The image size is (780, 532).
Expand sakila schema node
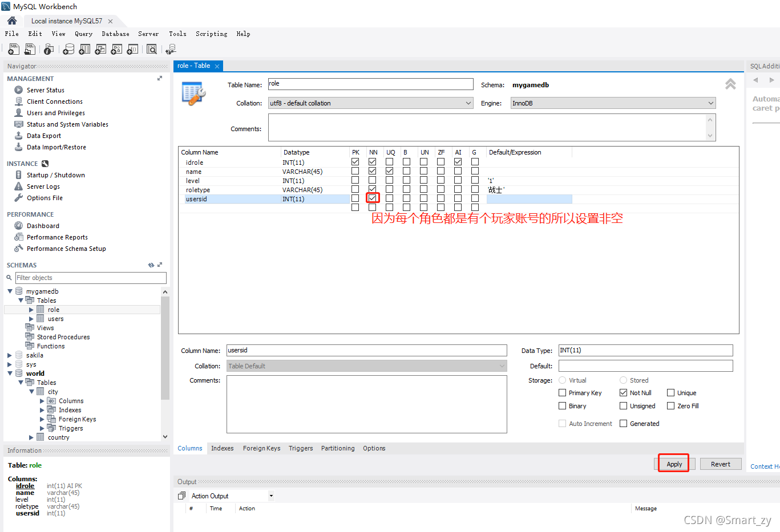tap(10, 355)
